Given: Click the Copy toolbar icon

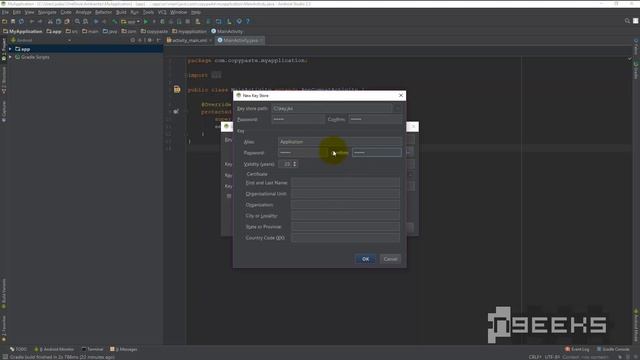Looking at the screenshot, I should pos(58,21).
